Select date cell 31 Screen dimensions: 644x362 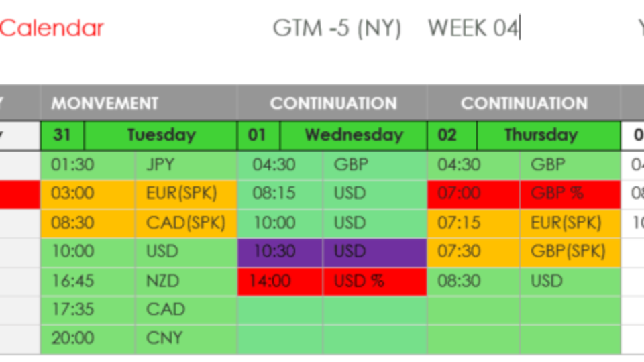tap(62, 135)
